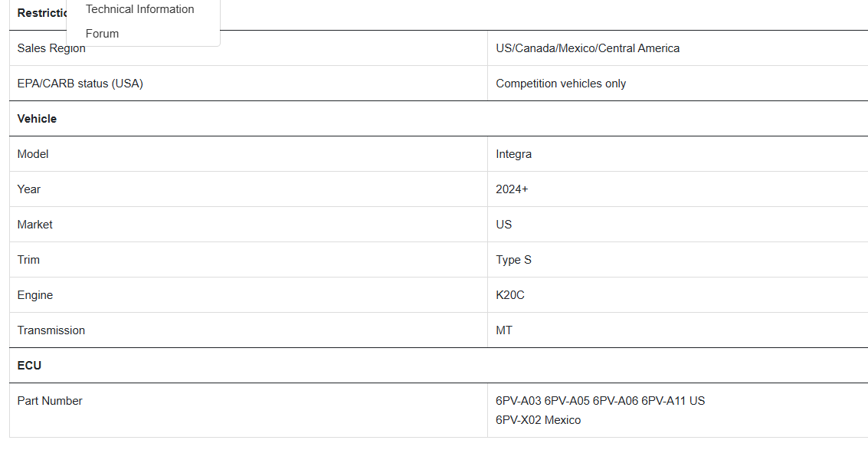Open Technical Information menu entry
Screen dimensions: 868x450
click(140, 9)
